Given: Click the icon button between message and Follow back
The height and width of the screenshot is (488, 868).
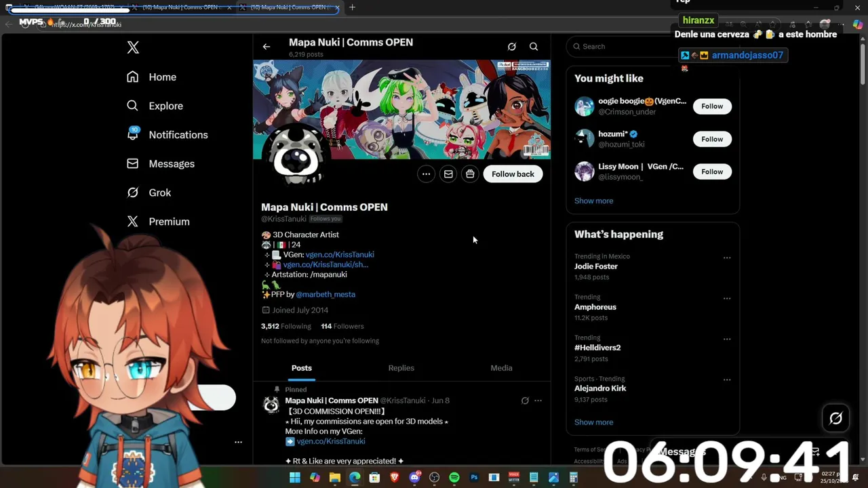Looking at the screenshot, I should click(470, 174).
